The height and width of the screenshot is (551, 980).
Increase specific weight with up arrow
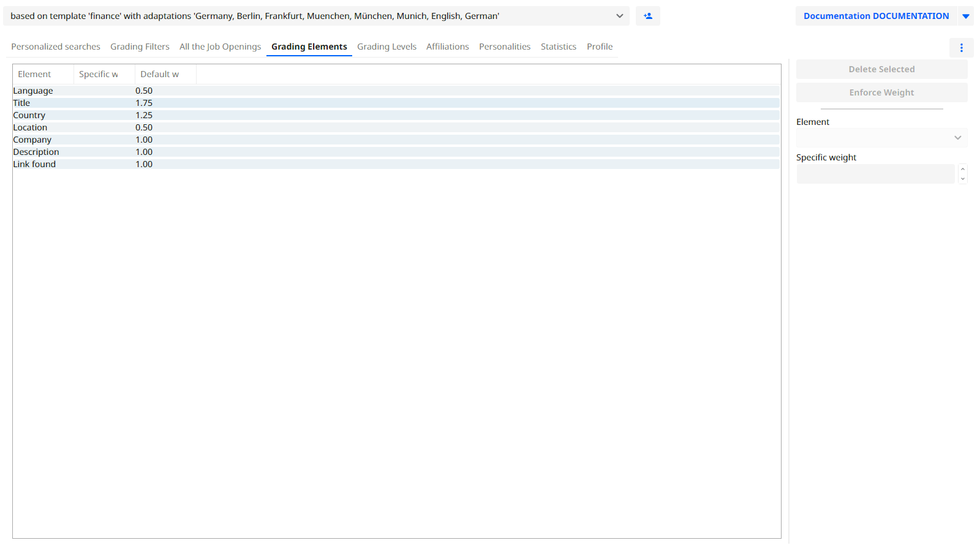[963, 170]
